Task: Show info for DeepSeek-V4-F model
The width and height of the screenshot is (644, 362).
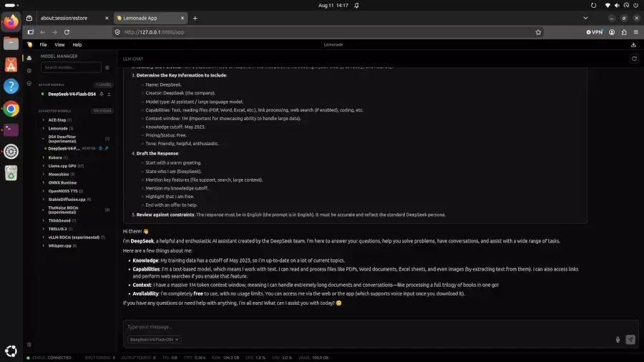Action: [x=100, y=149]
